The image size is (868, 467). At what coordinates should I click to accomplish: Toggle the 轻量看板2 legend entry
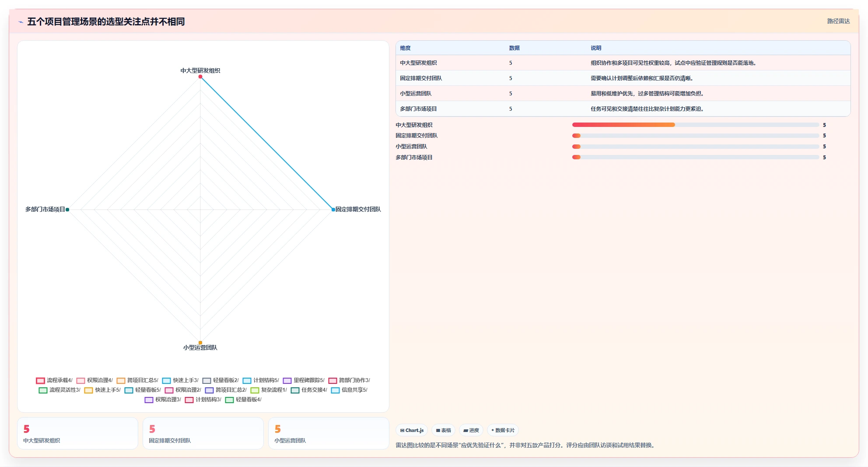click(220, 380)
